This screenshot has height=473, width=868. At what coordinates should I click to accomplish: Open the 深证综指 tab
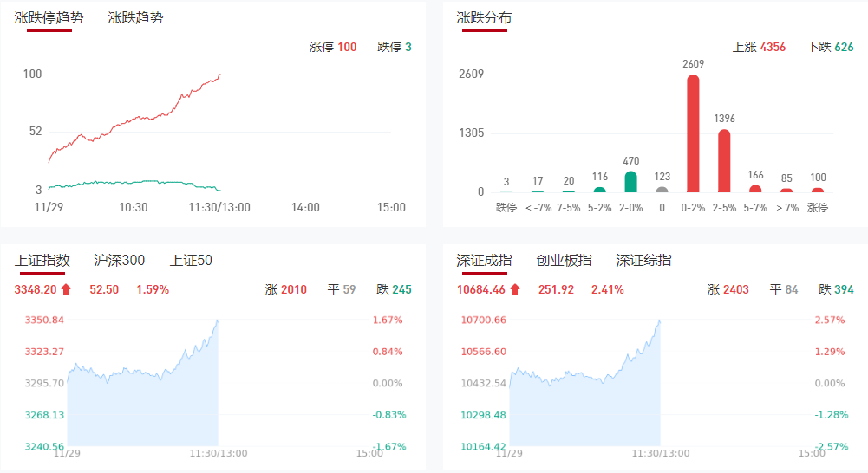point(643,260)
